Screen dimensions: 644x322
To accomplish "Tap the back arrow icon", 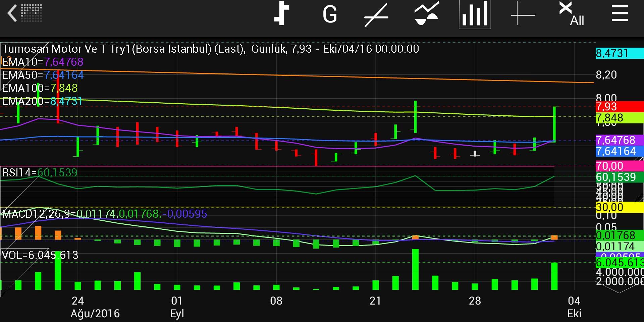I will 12,14.
